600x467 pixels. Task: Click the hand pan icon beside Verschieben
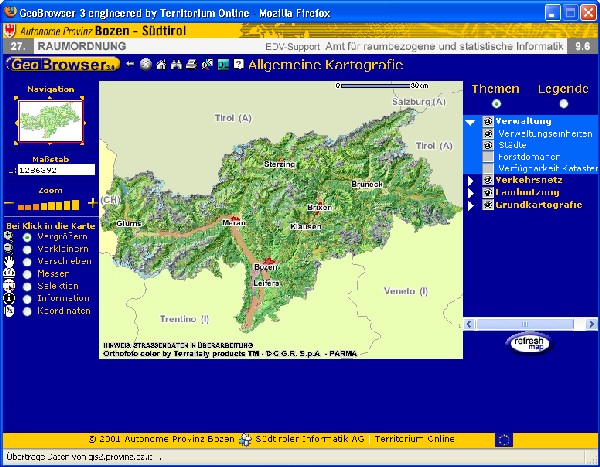pos(8,261)
